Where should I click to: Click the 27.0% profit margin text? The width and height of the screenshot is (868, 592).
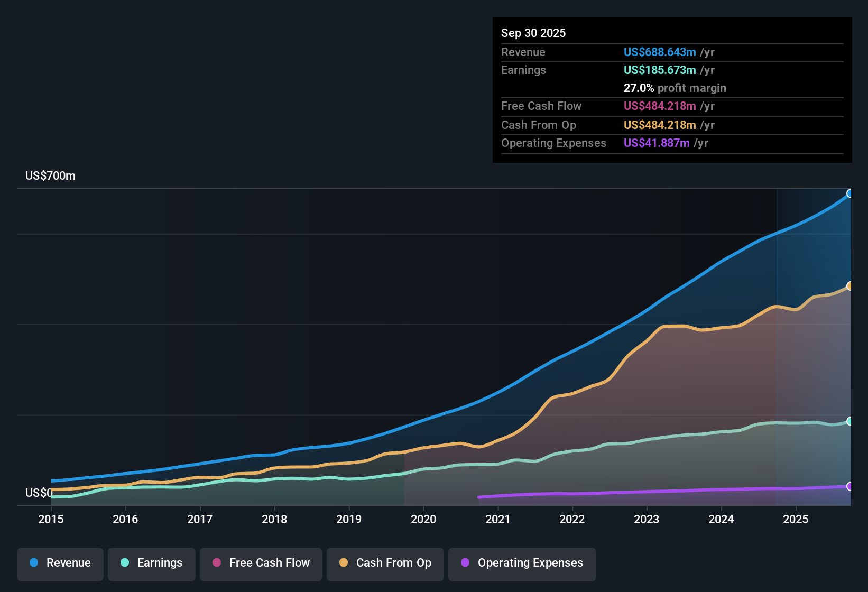point(675,88)
